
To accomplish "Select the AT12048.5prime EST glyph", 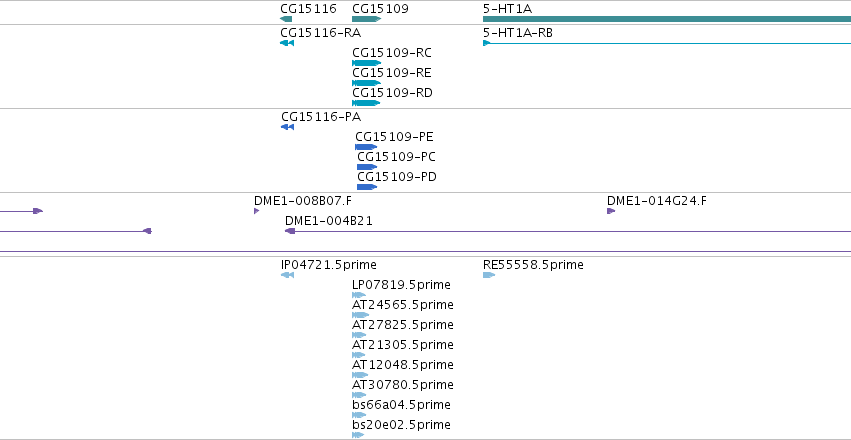I will pos(360,375).
